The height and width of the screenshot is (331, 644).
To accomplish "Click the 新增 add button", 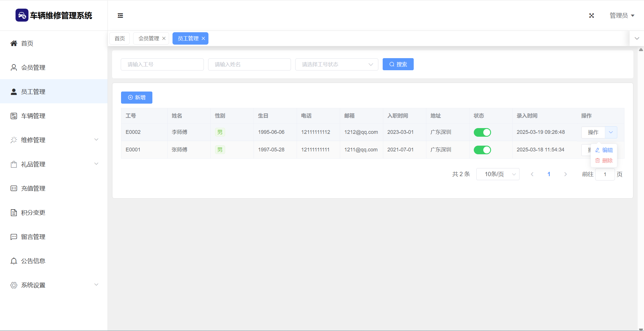I will pyautogui.click(x=137, y=98).
